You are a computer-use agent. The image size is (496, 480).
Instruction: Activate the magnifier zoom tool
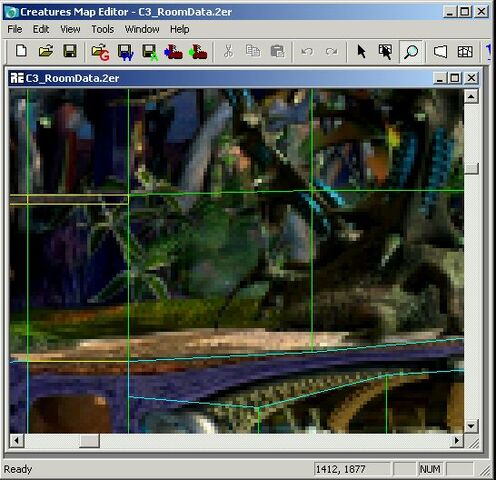pyautogui.click(x=411, y=52)
